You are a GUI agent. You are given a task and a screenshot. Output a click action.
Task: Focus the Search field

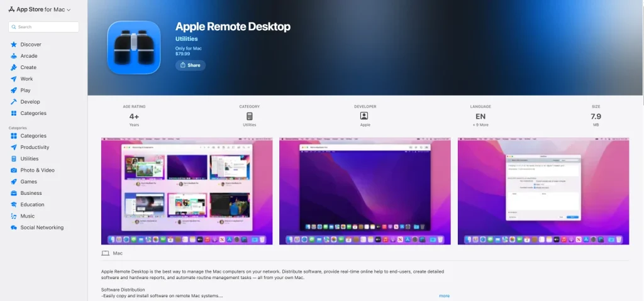[43, 26]
